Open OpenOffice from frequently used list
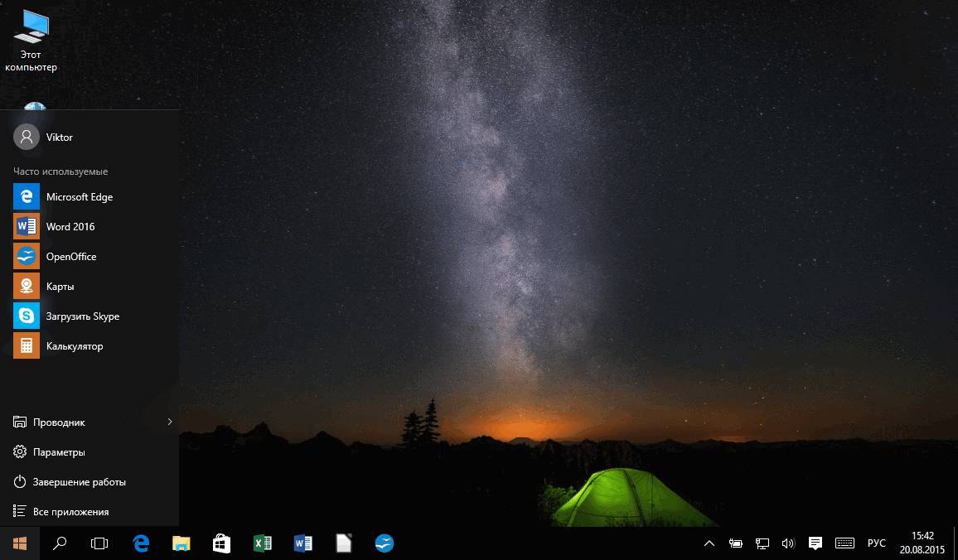 point(90,257)
